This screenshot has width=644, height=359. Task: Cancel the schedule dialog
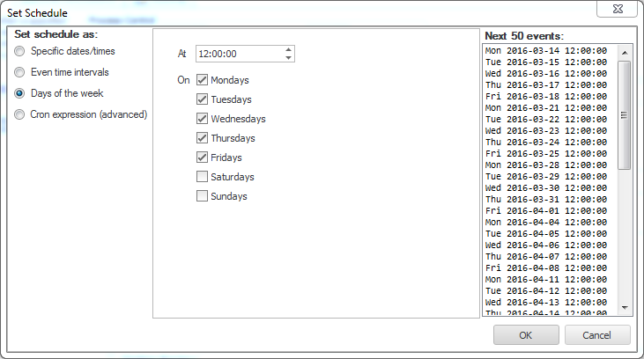click(597, 335)
